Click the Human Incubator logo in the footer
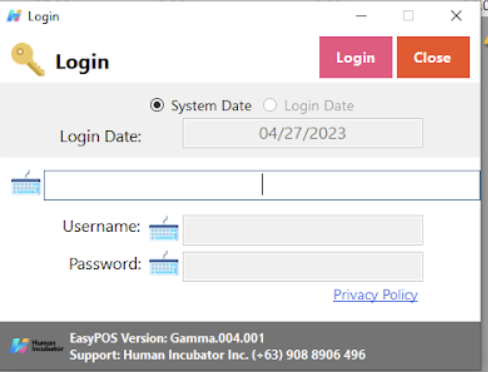488x372 pixels. pos(36,346)
